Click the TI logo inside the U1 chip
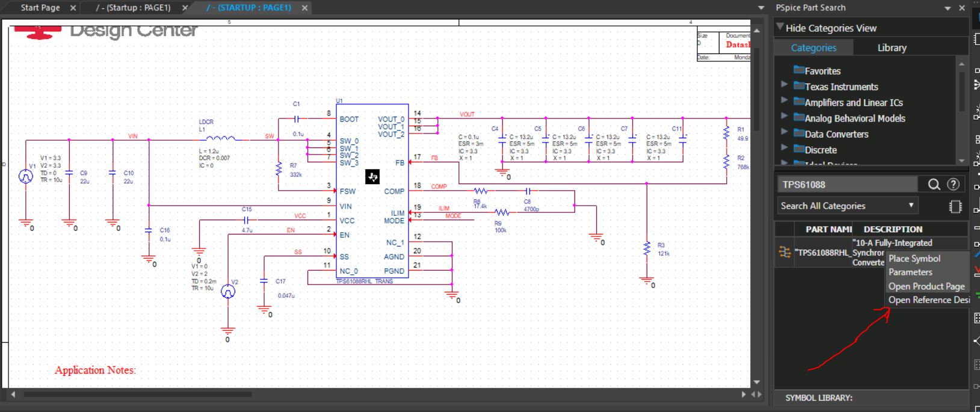The height and width of the screenshot is (412, 980). [372, 177]
